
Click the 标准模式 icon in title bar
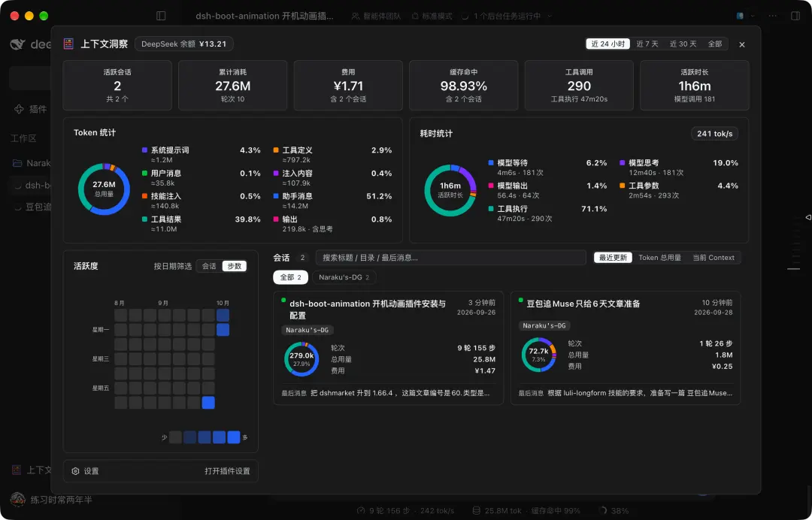click(415, 16)
